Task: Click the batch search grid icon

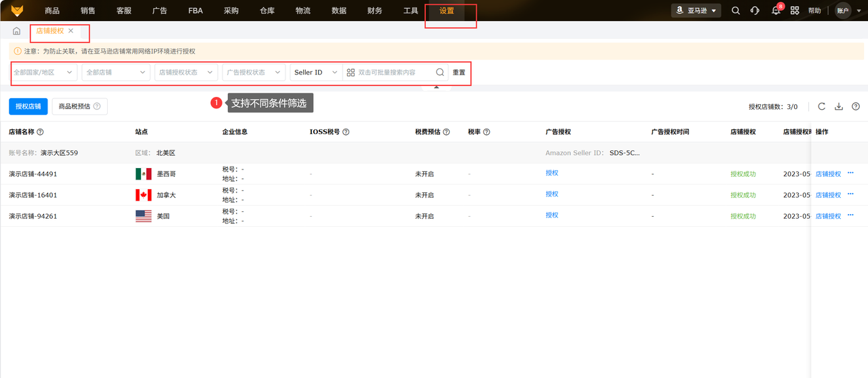Action: click(x=351, y=72)
